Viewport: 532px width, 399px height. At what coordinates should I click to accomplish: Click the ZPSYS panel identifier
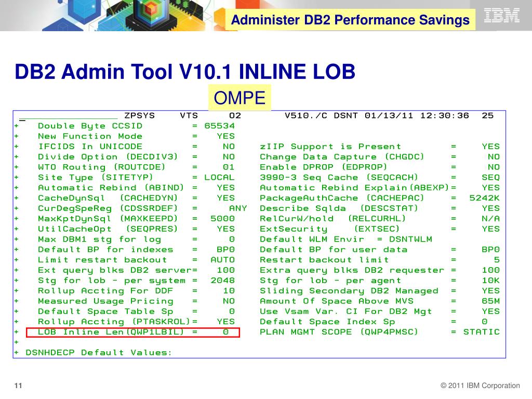click(x=139, y=116)
